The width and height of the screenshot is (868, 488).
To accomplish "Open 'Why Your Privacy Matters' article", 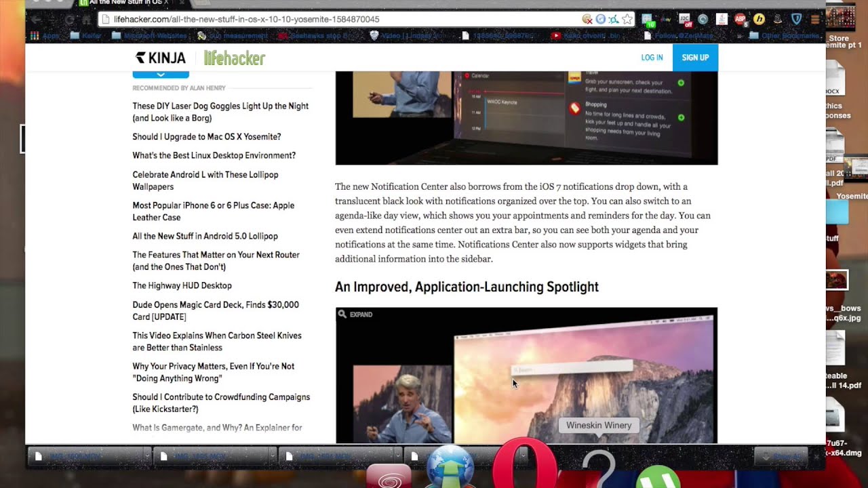I will tap(214, 372).
